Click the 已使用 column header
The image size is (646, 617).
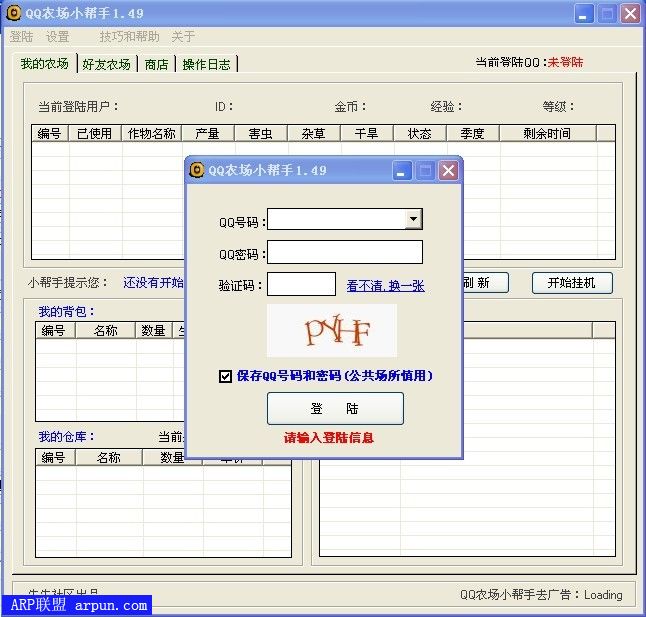point(95,133)
